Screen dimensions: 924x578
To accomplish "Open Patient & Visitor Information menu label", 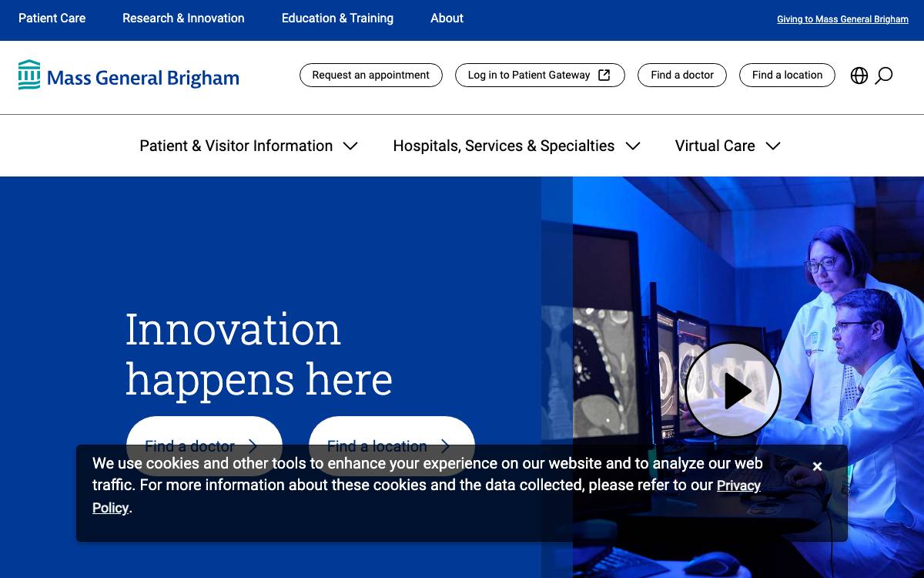I will tap(236, 146).
